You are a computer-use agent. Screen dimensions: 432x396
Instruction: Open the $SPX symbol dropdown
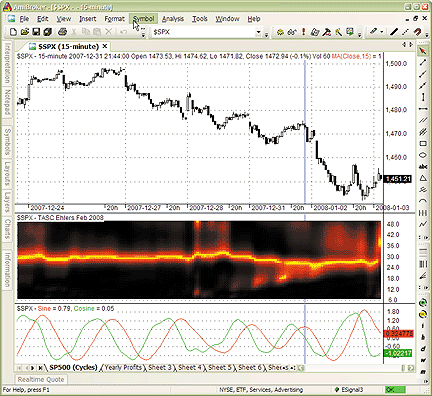point(258,32)
